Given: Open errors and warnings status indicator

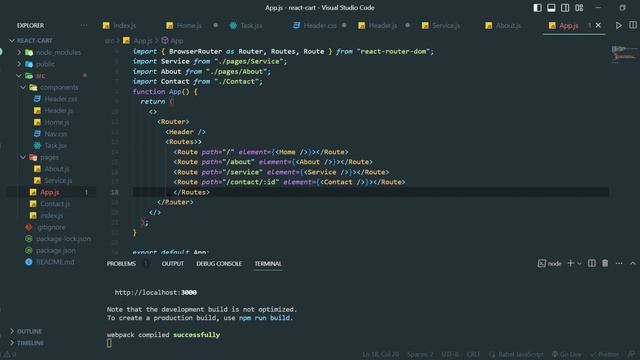Looking at the screenshot, I should [10, 354].
